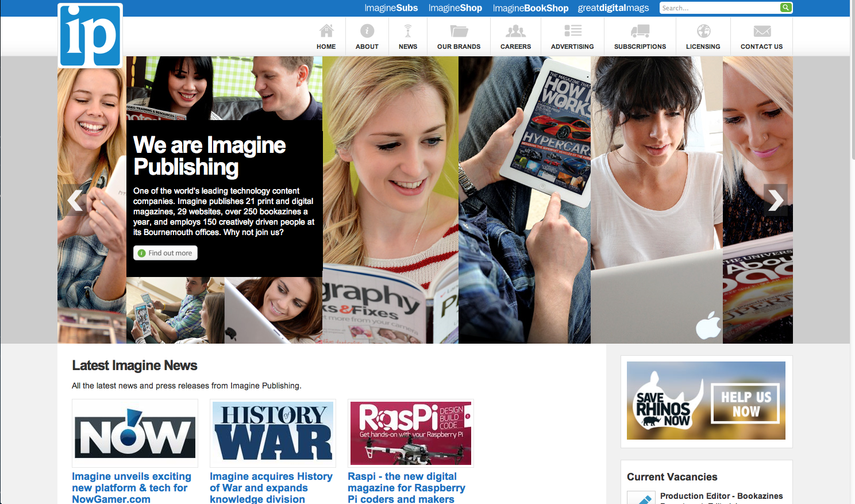The image size is (855, 504).
Task: Click the Subscriptions delivery truck icon
Action: [x=640, y=30]
